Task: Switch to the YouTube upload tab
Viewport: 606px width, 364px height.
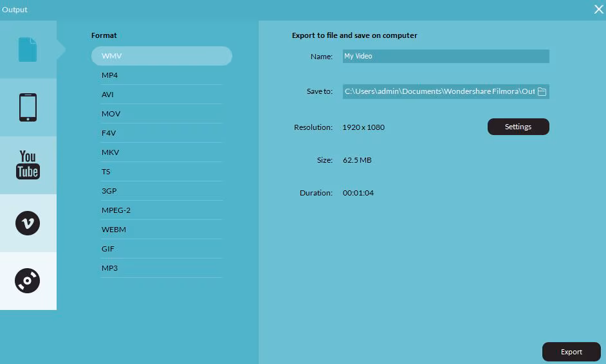Action: pyautogui.click(x=28, y=165)
